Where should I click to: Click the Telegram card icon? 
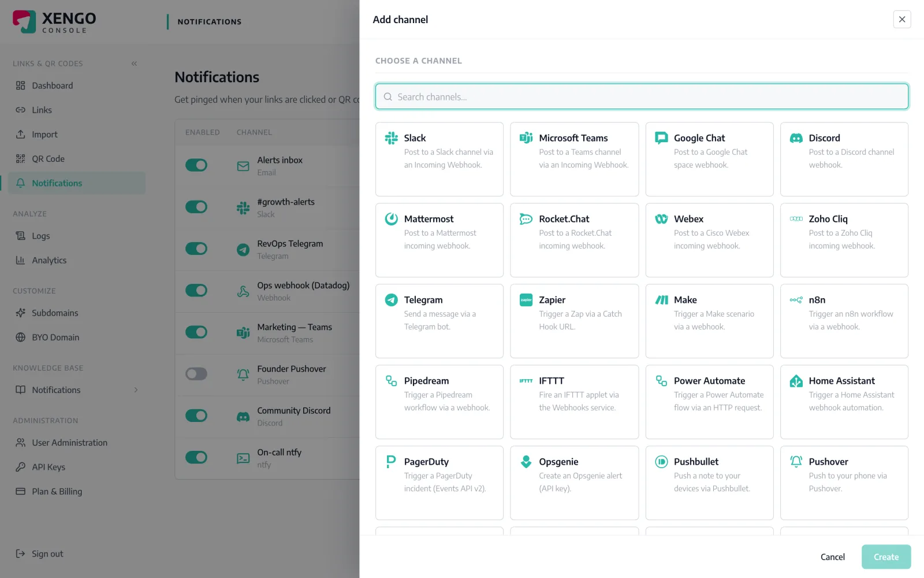point(392,300)
